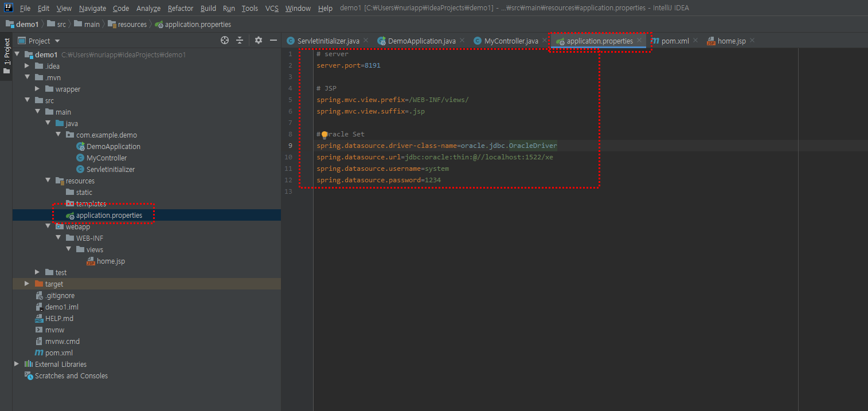The width and height of the screenshot is (868, 411).
Task: Click the spring.mvc.view.prefix line
Action: tap(393, 100)
